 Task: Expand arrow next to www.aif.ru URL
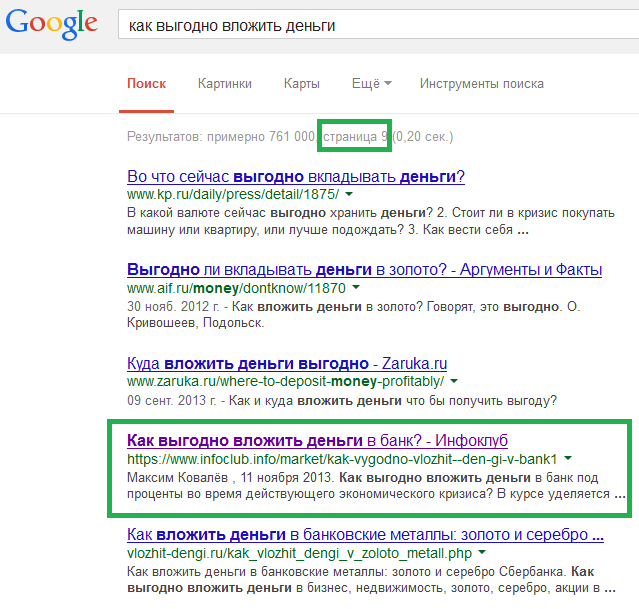356,287
